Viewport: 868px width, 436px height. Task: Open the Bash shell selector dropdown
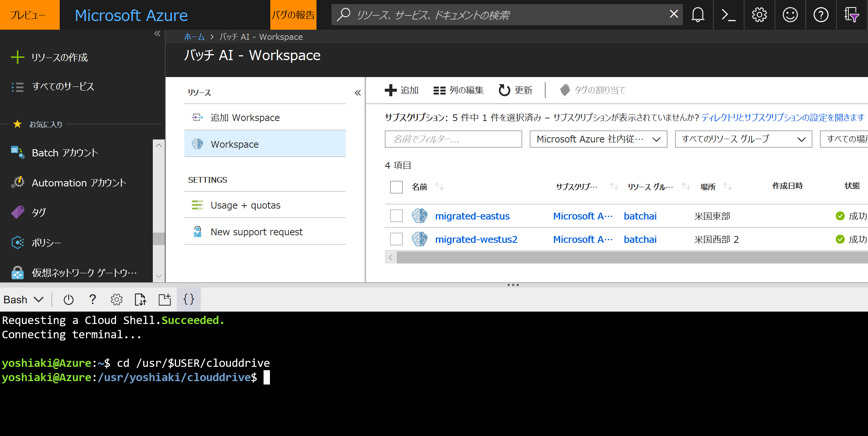23,299
